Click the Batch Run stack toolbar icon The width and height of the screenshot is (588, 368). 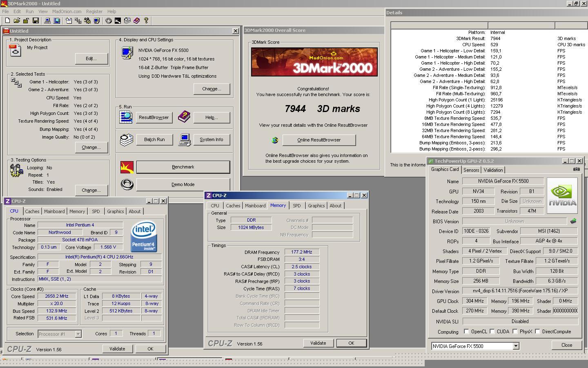[127, 20]
